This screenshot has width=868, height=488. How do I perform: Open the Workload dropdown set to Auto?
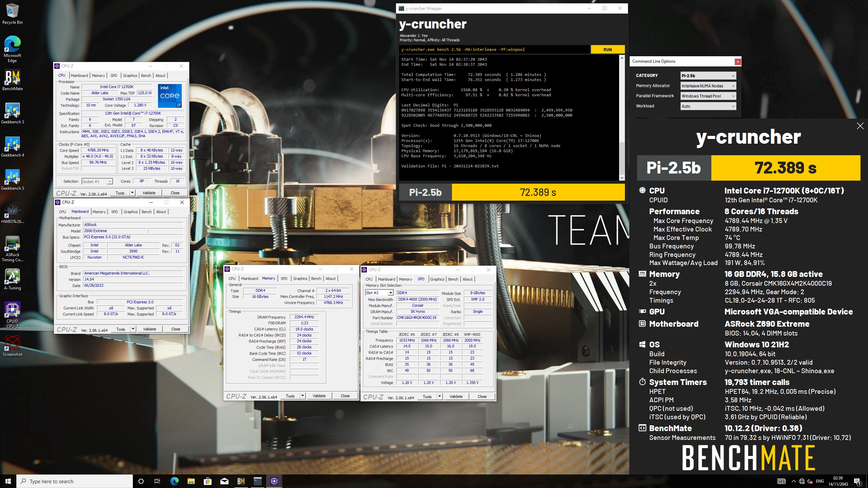point(708,106)
